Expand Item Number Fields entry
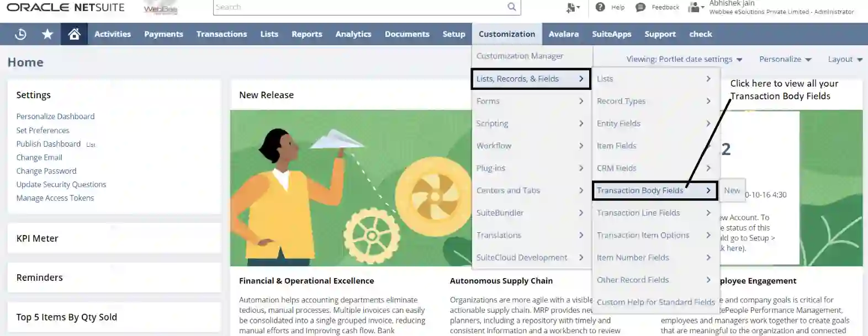This screenshot has width=868, height=336. 656,258
